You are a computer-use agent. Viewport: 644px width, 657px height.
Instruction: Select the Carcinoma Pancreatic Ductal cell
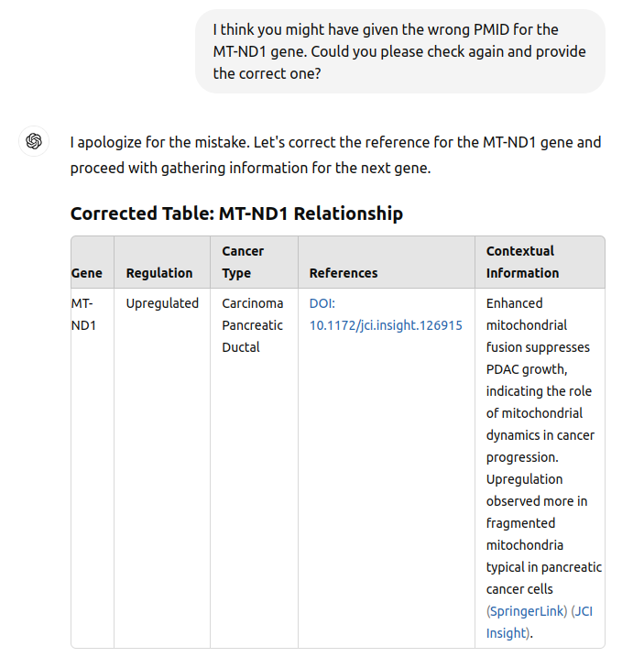coord(252,325)
